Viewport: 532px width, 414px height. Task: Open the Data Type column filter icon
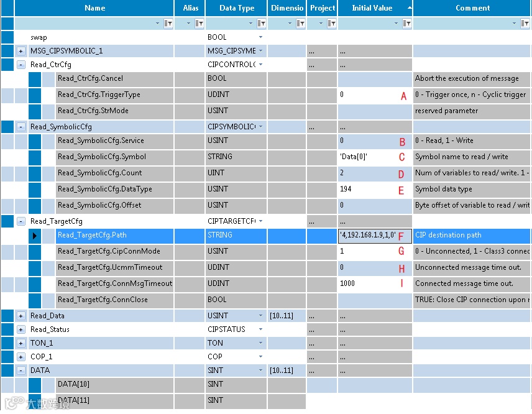(261, 24)
